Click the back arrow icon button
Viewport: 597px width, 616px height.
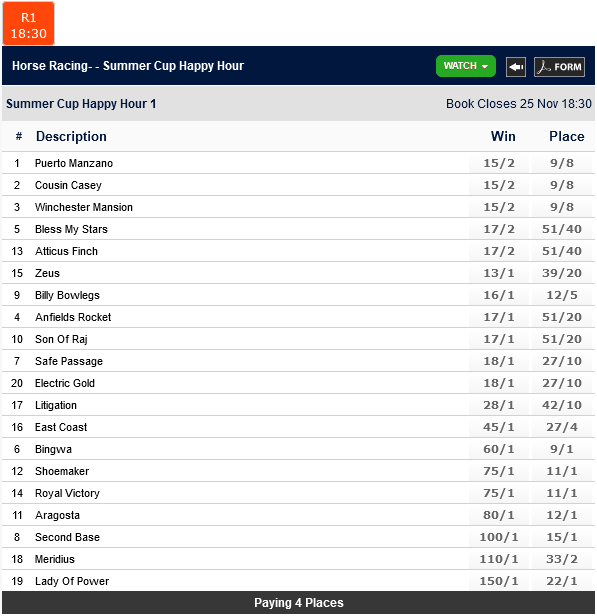pos(515,67)
